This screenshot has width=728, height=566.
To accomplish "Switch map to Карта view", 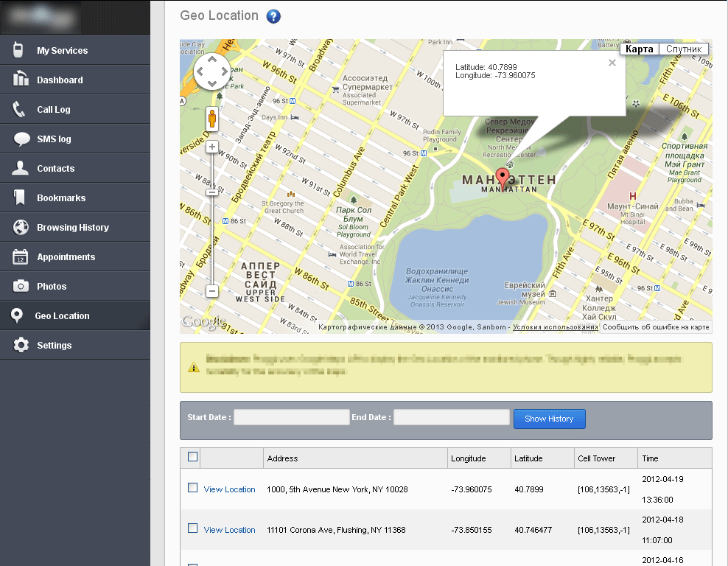I will (x=639, y=49).
